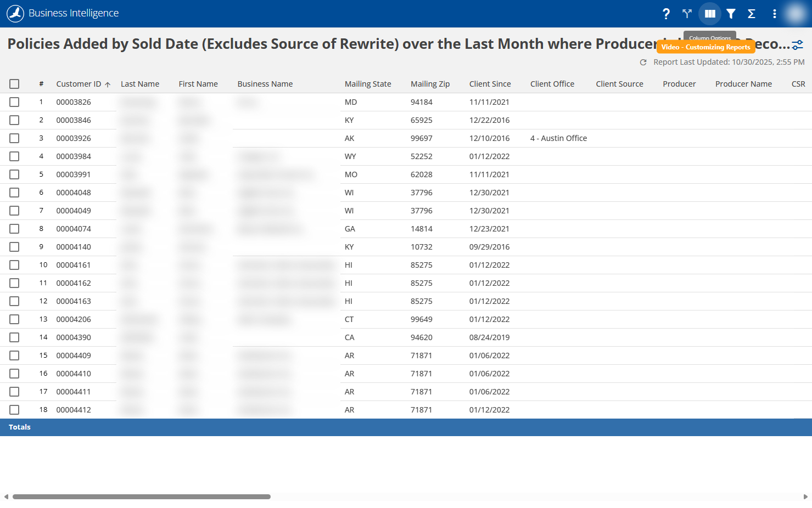Open the filter funnel icon
Viewport: 812px width, 508px height.
pos(731,14)
